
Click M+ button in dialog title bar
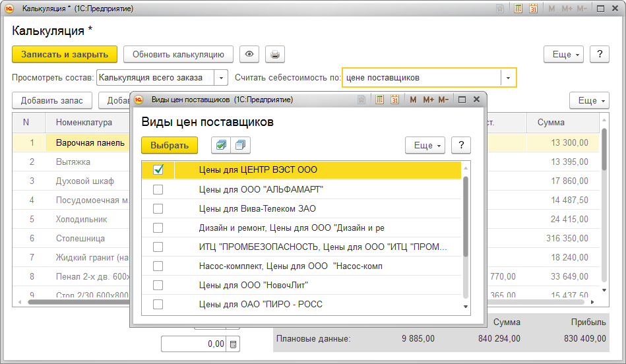pos(428,100)
